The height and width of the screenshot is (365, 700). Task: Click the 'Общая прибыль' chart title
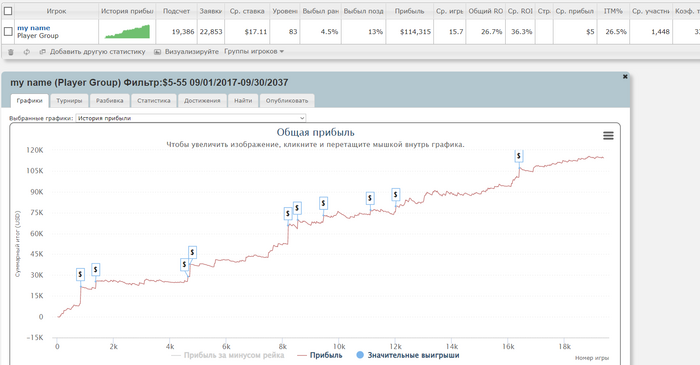coord(315,133)
